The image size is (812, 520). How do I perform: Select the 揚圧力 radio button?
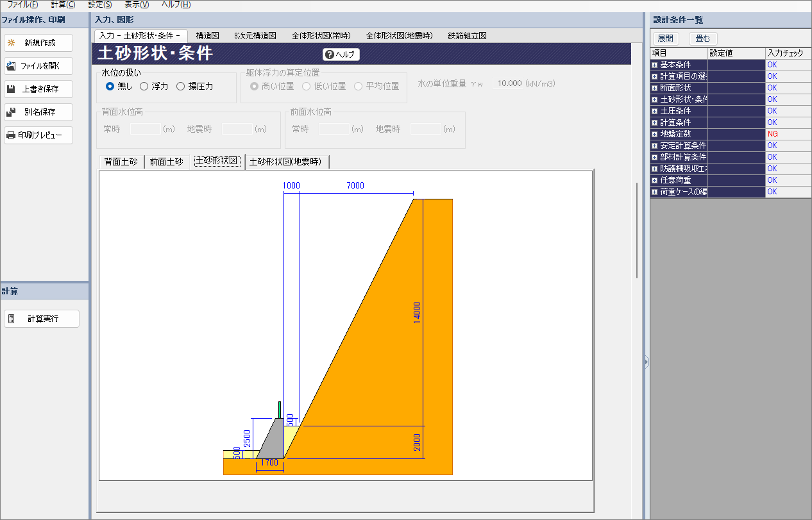point(181,86)
